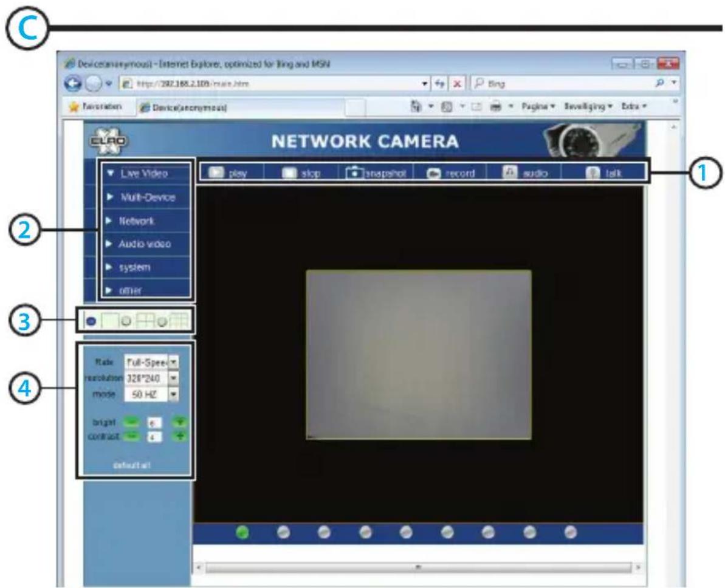Select the green first channel indicator

coord(242,533)
